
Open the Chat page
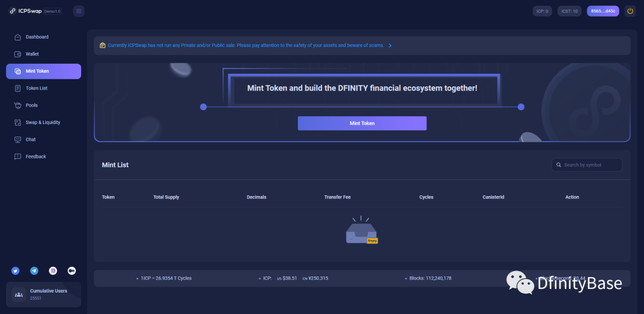pos(44,139)
